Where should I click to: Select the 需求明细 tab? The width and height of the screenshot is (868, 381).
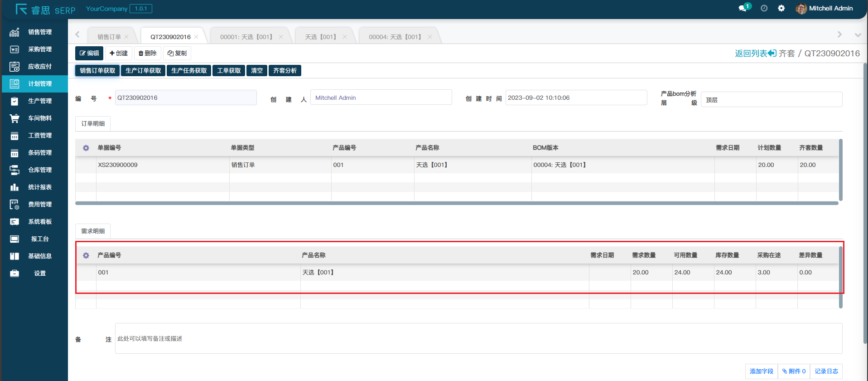pos(93,231)
